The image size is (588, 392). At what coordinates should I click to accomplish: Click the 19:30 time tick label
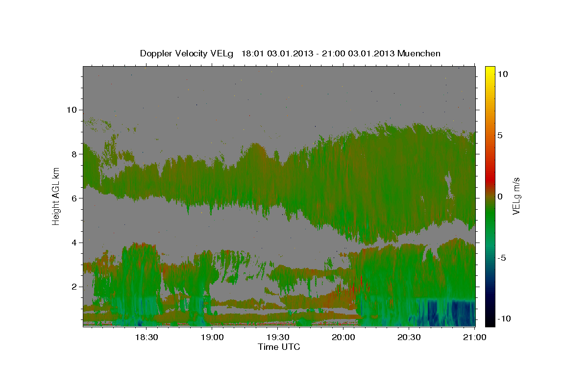point(278,337)
